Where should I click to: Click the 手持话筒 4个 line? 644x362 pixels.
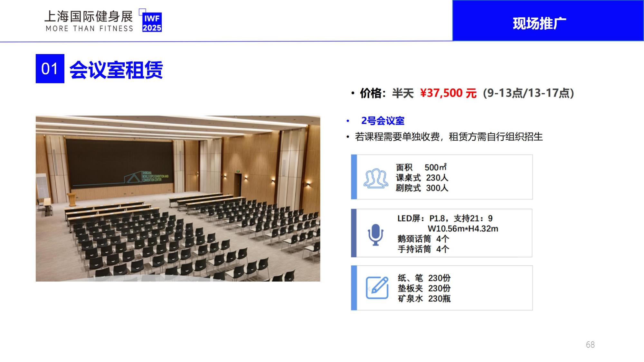pos(423,249)
